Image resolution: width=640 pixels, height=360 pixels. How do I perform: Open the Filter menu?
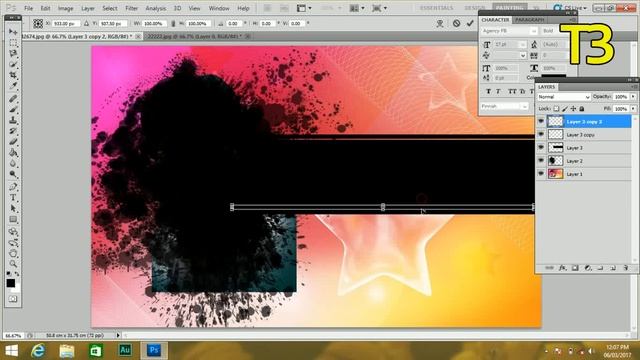[131, 8]
